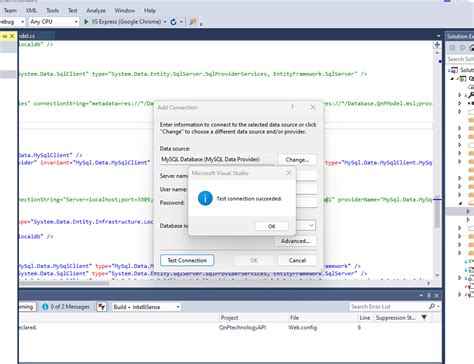474x364 pixels.
Task: Toggle the Warnings filter in Error List
Action: click(26, 307)
